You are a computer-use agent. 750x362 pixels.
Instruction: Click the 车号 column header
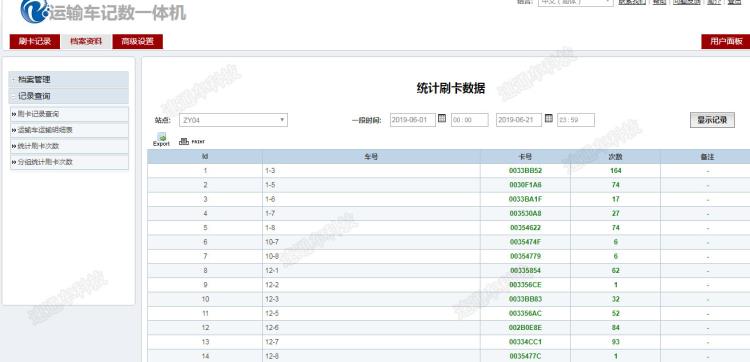(x=371, y=156)
